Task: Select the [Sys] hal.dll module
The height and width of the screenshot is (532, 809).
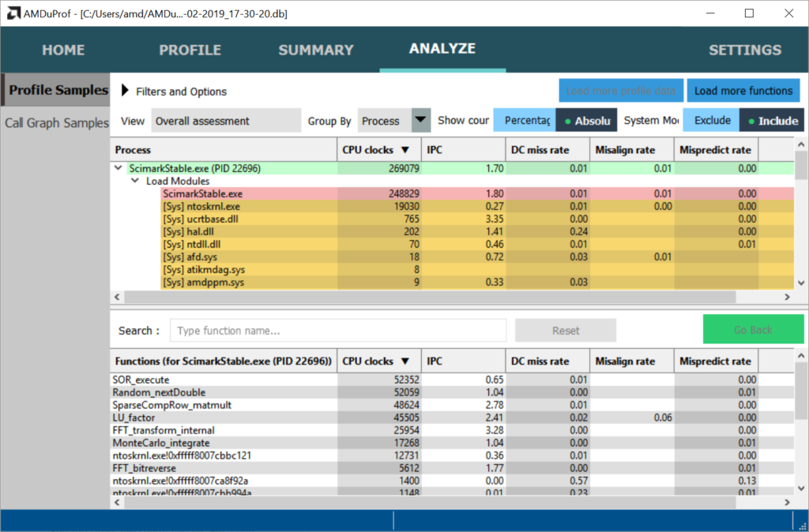Action: click(476, 231)
